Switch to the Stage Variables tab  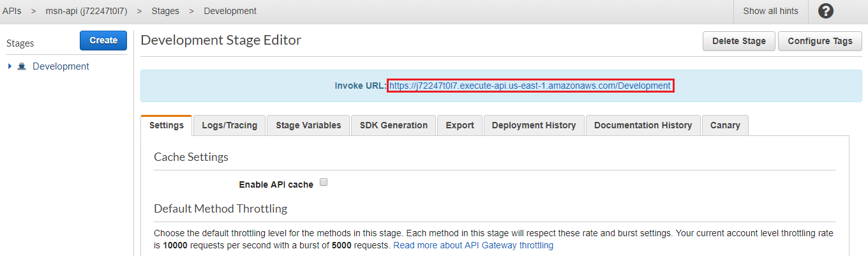[308, 125]
